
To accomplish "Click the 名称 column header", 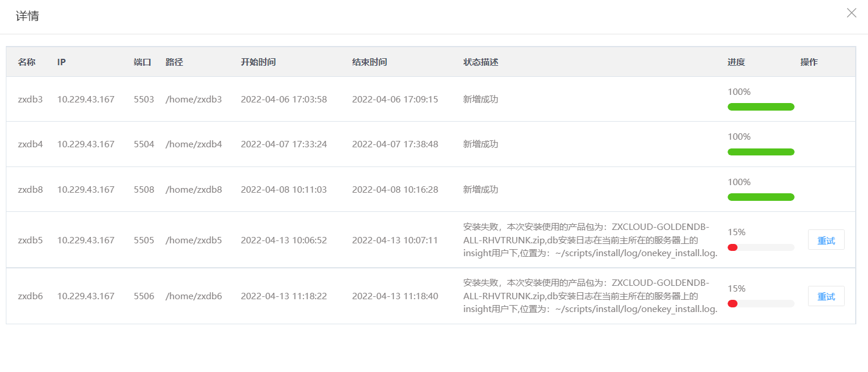I will [x=27, y=62].
